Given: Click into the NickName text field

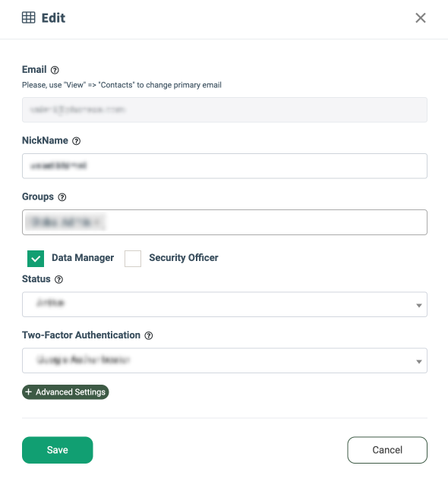Looking at the screenshot, I should click(x=225, y=166).
